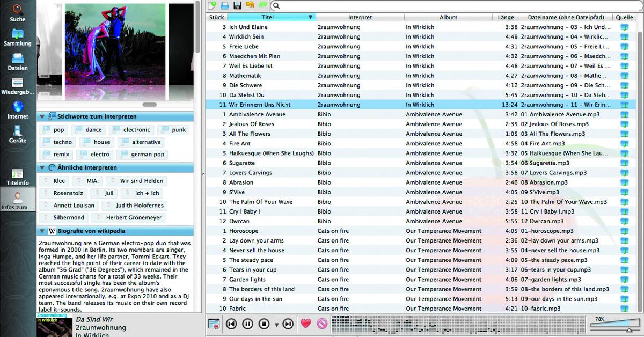Click the source icon in Wirklich Sein row
Viewport: 644px width, 337px height.
click(x=624, y=36)
